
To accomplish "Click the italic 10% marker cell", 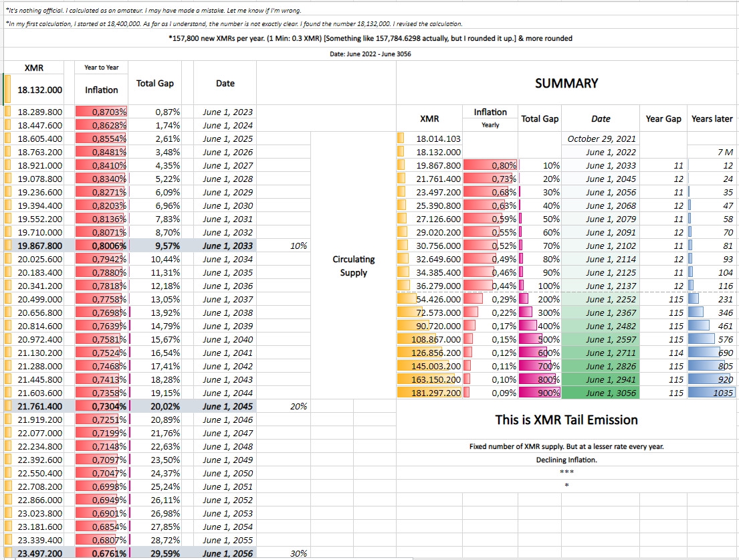I will coord(284,246).
